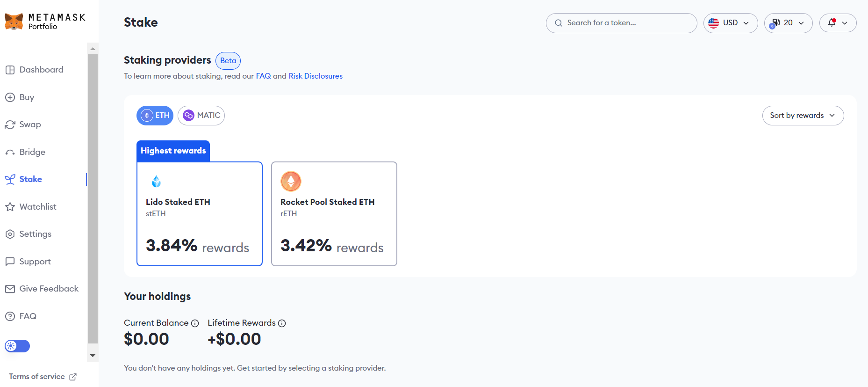
Task: Click the 3.42% rewards text
Action: tap(332, 246)
